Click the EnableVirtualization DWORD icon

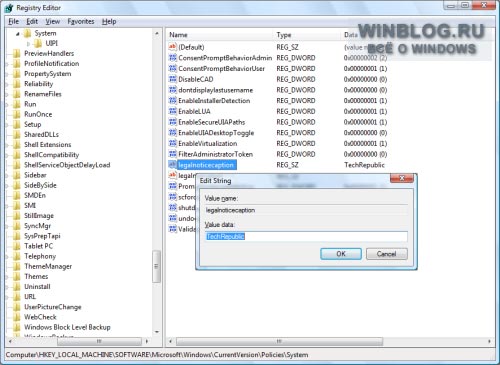point(173,143)
